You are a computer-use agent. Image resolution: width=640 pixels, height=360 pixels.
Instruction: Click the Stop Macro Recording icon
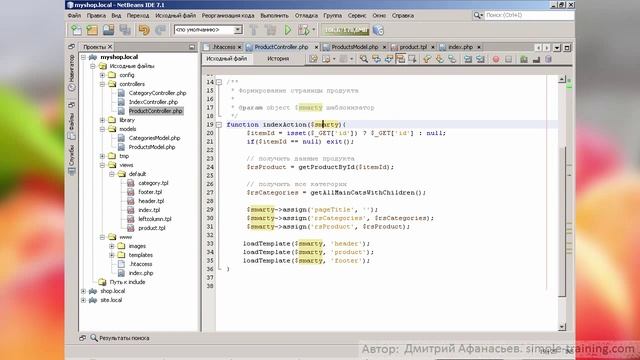509,59
